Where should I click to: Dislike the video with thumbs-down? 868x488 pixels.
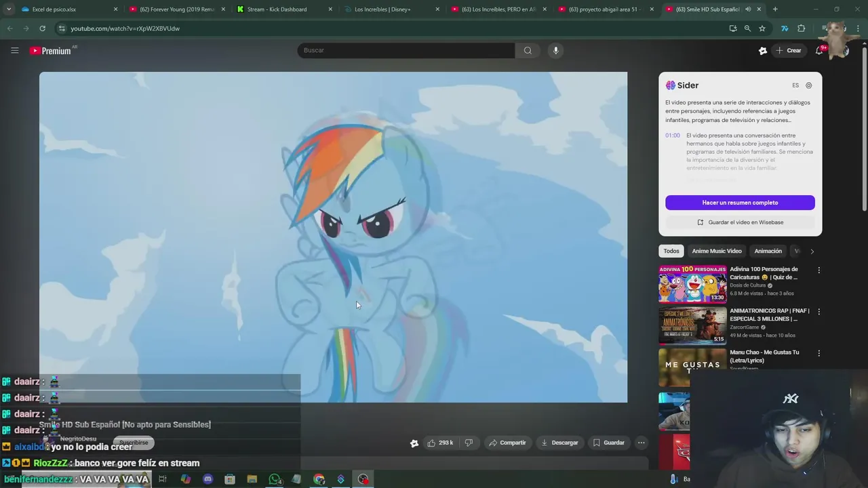pos(469,443)
